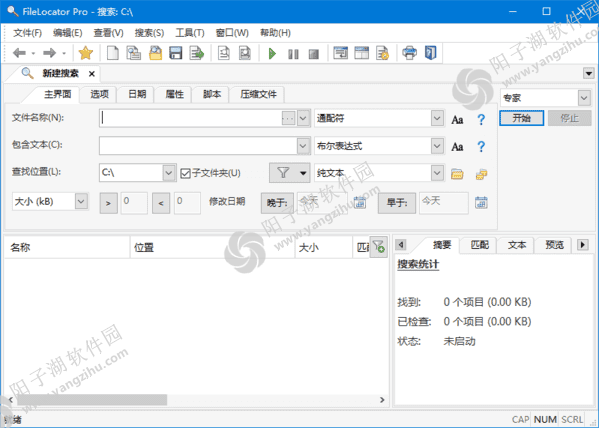Stop search with the square stop icon
The image size is (599, 428).
(314, 54)
